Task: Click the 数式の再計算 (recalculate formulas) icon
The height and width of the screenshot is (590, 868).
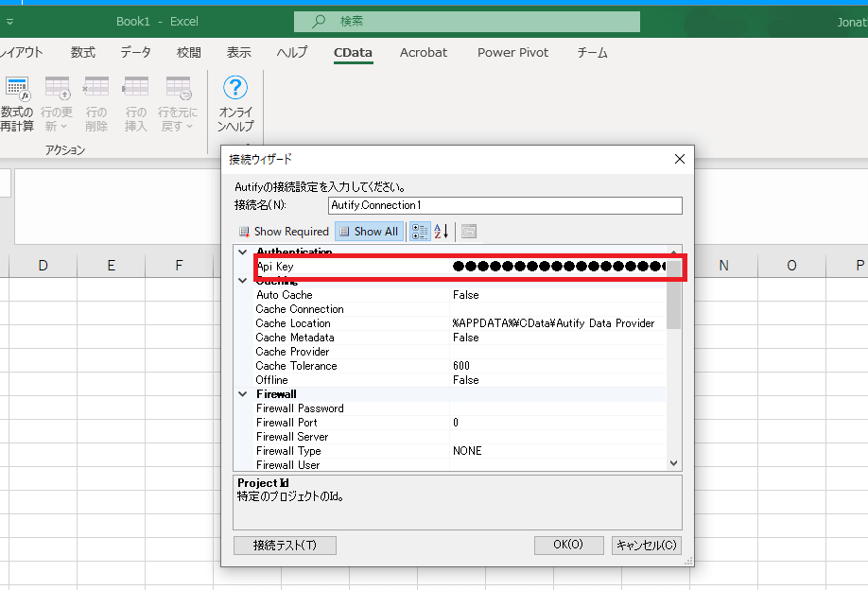Action: click(x=16, y=90)
